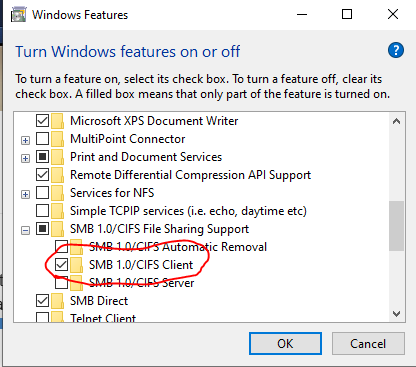Check SMB 1.0/CIFS Server checkbox
This screenshot has height=367, width=416.
point(61,283)
